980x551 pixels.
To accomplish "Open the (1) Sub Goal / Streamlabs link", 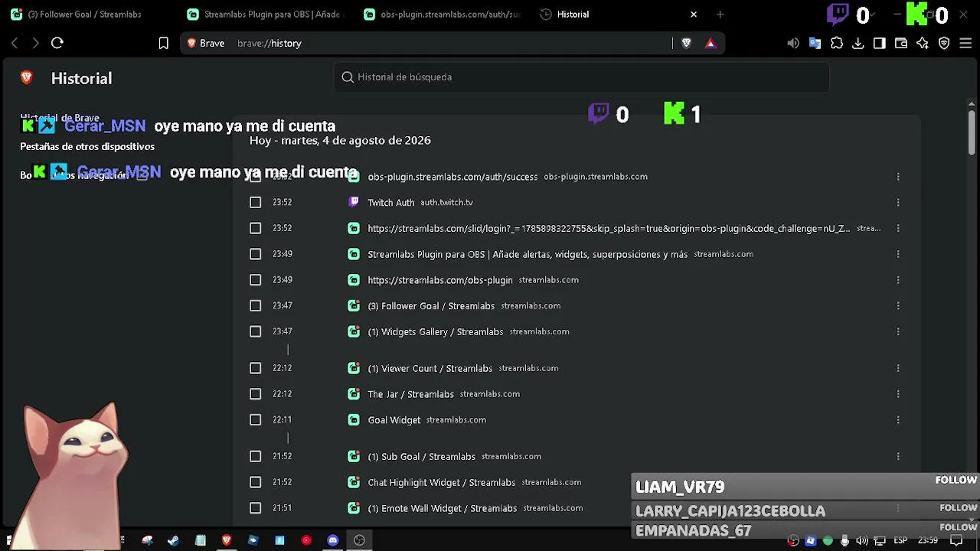I will 422,457.
